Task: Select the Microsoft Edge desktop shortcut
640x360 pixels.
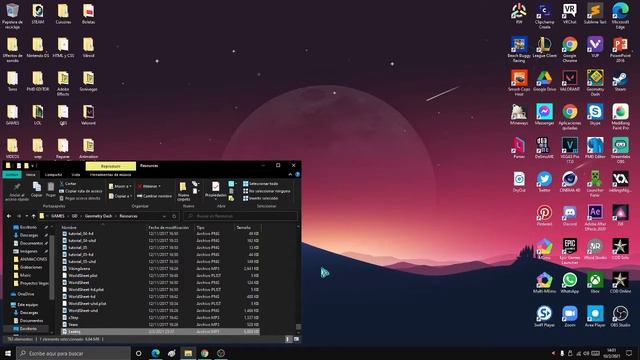Action: [x=620, y=16]
